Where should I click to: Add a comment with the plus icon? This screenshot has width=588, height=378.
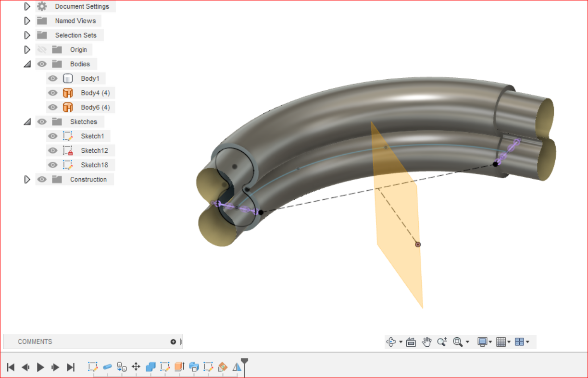pyautogui.click(x=173, y=342)
